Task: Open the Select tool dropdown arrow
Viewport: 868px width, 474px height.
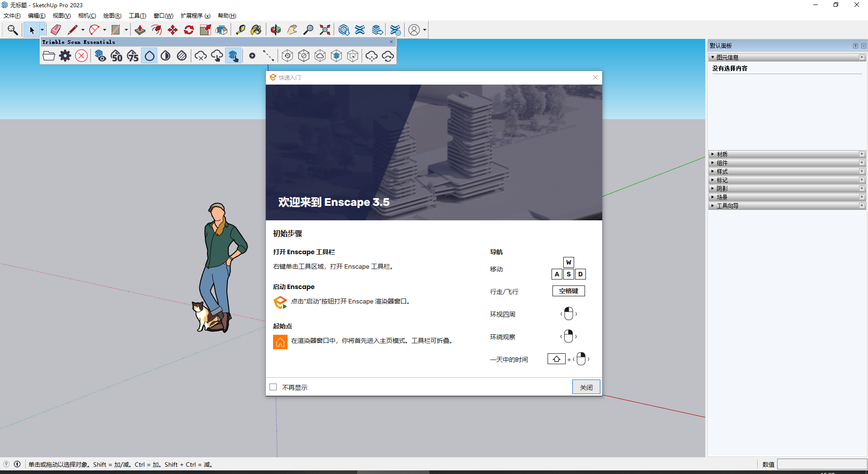Action: (x=42, y=30)
